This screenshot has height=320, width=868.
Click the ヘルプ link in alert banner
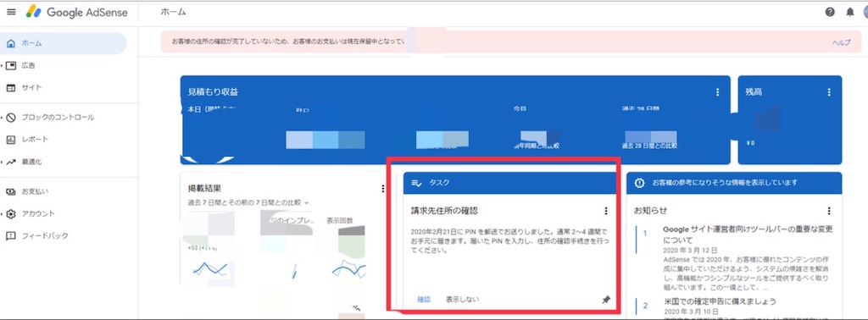[842, 42]
